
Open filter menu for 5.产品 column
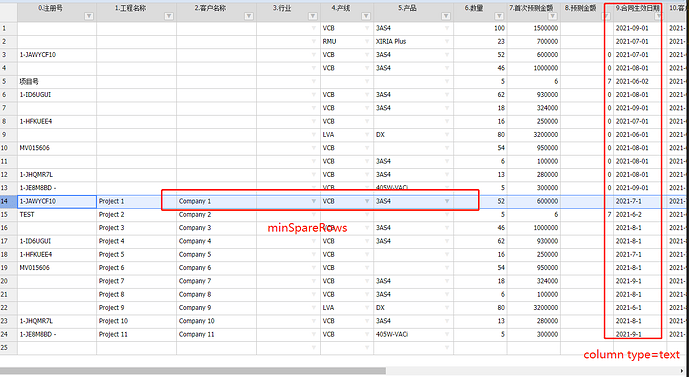point(446,16)
